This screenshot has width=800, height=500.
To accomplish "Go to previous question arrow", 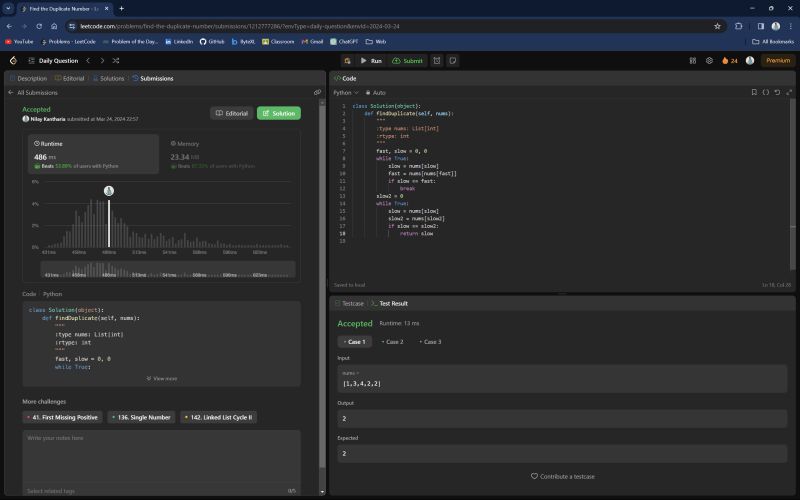I will [x=88, y=60].
